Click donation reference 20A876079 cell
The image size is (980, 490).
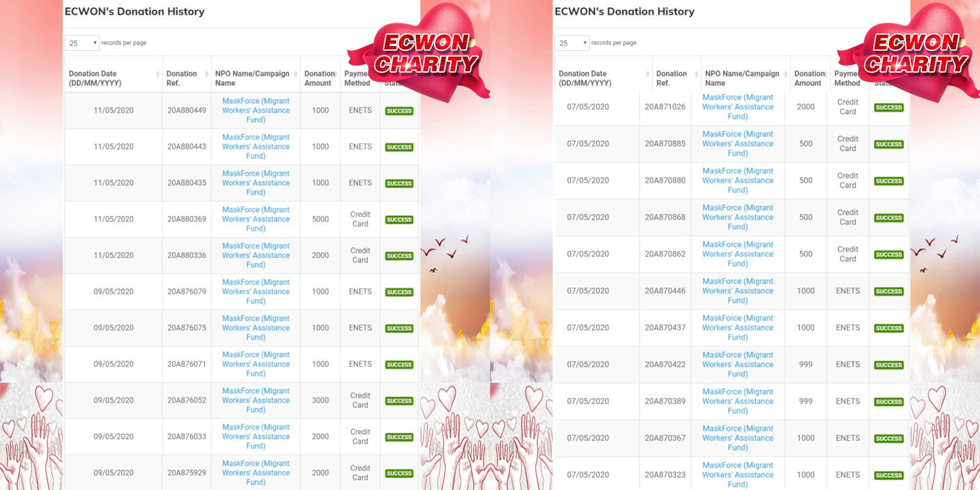point(187,292)
